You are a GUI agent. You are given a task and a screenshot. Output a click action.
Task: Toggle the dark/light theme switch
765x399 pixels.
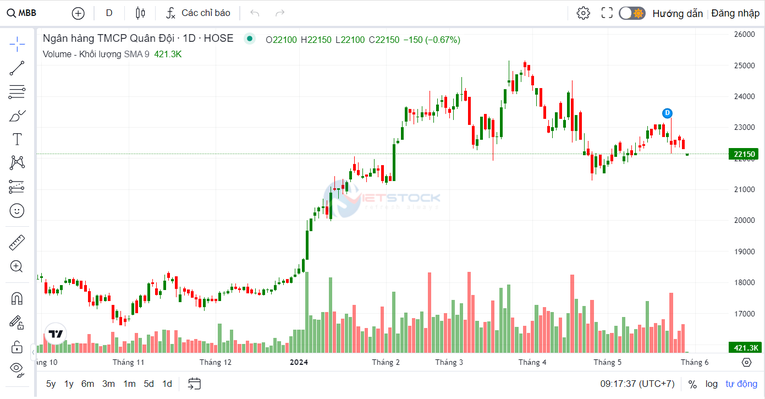click(x=632, y=13)
